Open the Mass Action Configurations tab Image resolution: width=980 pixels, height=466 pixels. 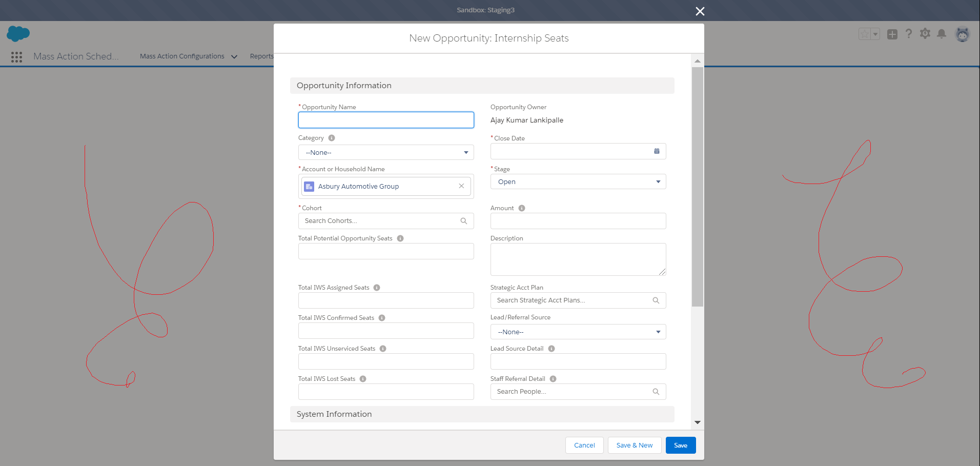click(182, 56)
